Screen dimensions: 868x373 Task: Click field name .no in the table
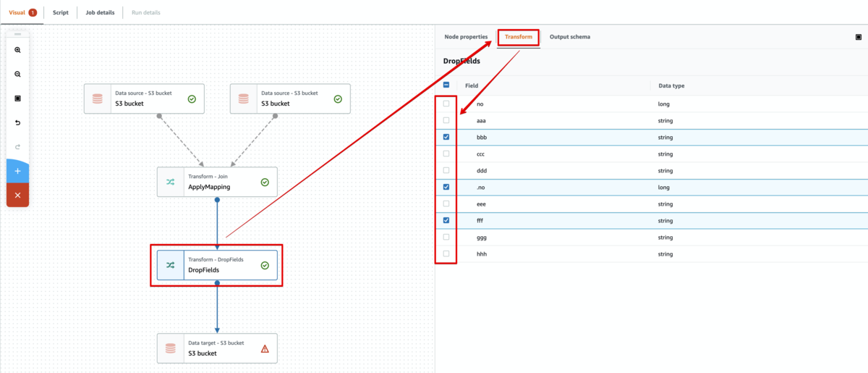pos(481,188)
